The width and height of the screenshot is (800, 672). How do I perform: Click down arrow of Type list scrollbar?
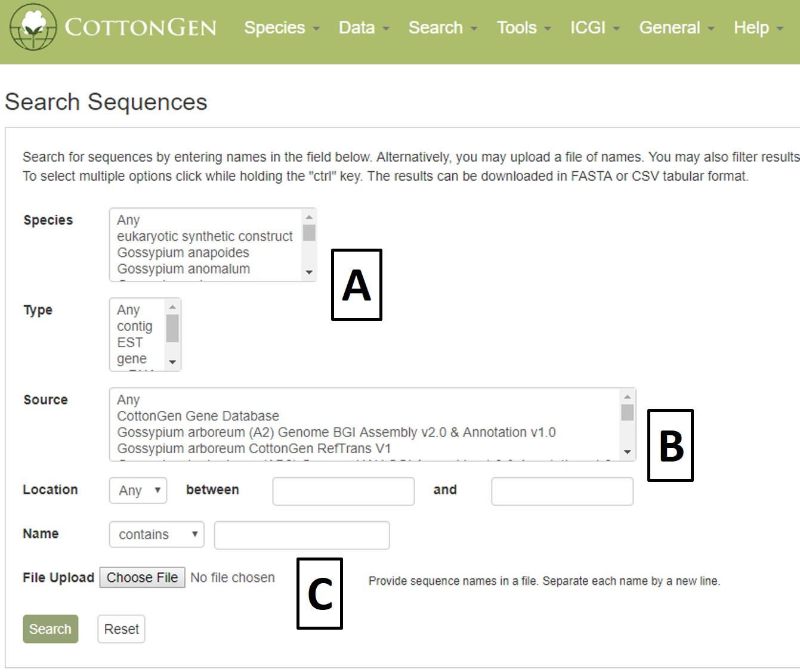(x=172, y=362)
